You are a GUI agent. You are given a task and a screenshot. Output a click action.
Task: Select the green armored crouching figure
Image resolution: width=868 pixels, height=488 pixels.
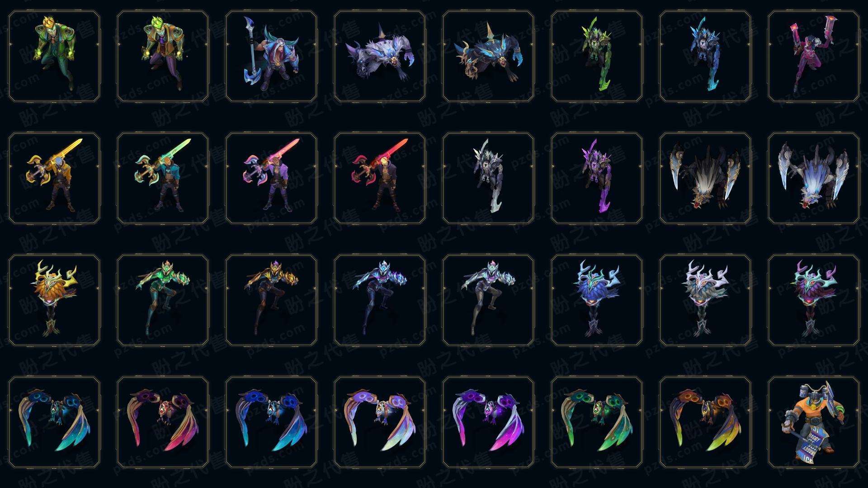point(163,300)
